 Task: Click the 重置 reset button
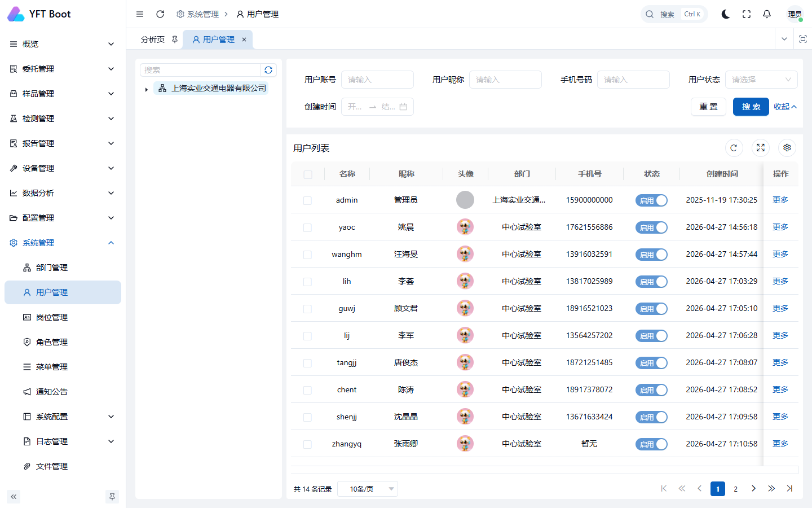[x=708, y=107]
